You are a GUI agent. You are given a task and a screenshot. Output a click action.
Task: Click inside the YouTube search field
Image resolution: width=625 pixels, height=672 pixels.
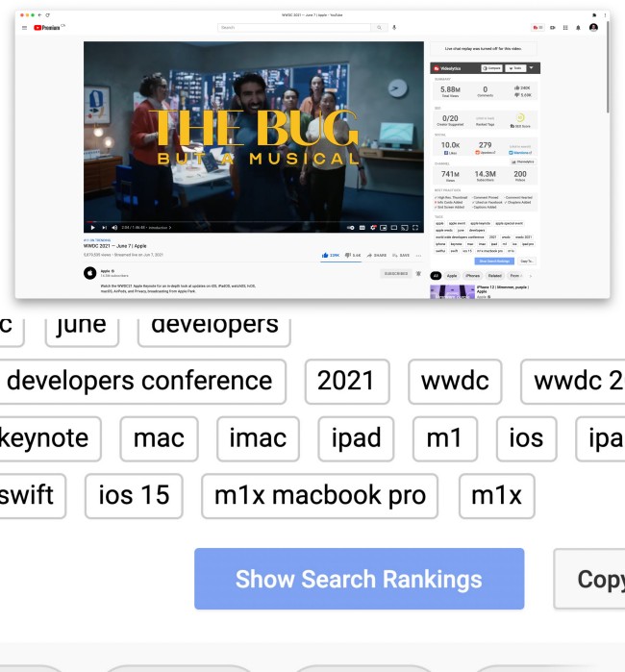(294, 28)
